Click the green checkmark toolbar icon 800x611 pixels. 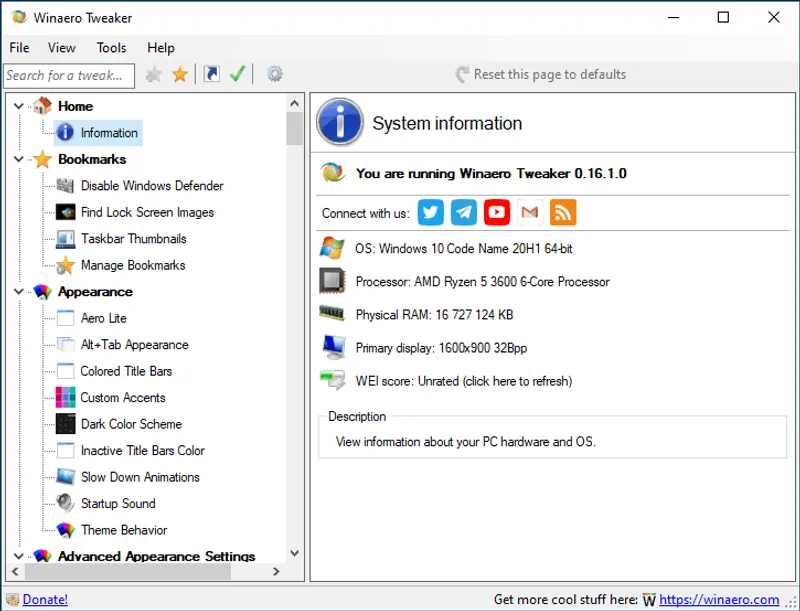click(237, 74)
